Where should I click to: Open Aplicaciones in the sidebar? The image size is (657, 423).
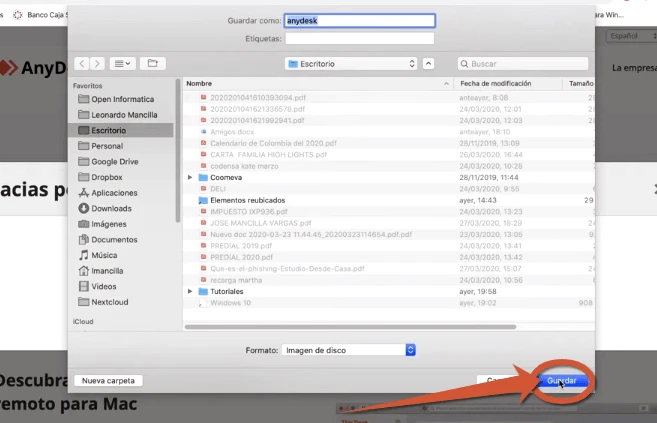[114, 192]
